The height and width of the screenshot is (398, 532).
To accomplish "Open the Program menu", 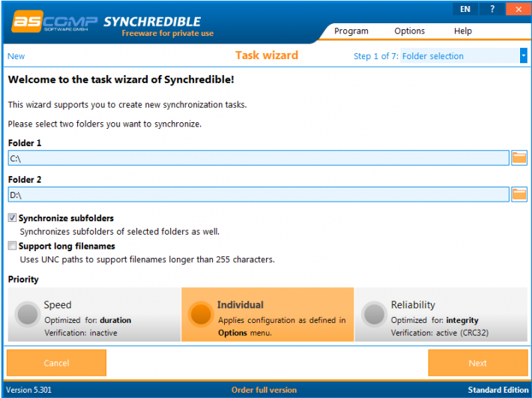I will click(351, 31).
